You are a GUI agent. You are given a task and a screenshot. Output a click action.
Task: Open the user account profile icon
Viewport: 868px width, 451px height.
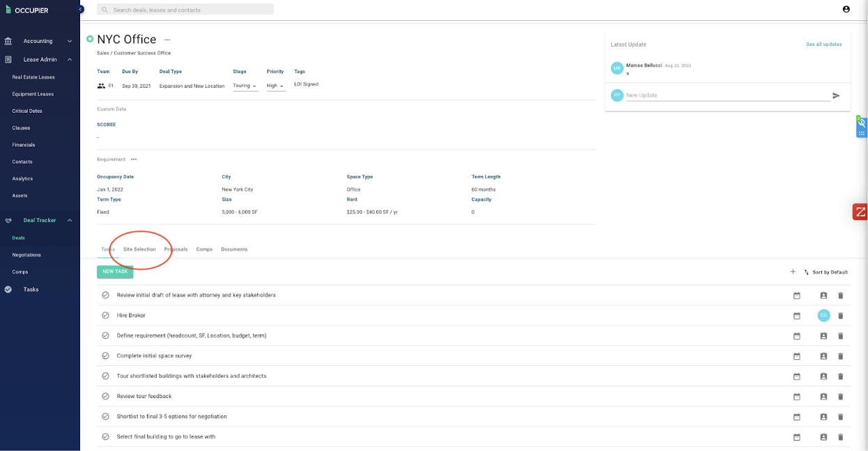coord(846,9)
